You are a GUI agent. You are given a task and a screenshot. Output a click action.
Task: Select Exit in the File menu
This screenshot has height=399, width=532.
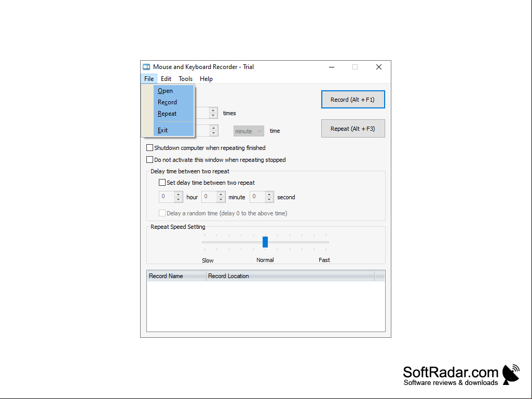coord(174,130)
